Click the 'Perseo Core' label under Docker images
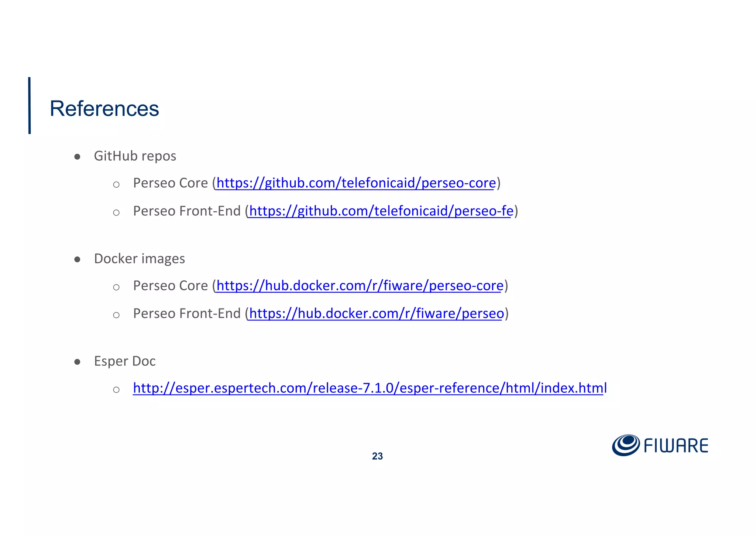756x535 pixels. tap(171, 286)
